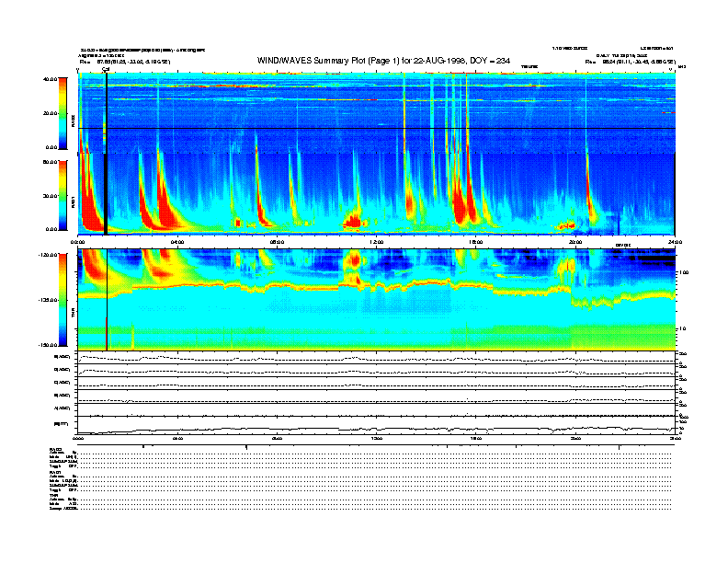Viewport: 728px width, 563px height.
Task: Click the 12:00 label under the line plots
Action: point(377,439)
